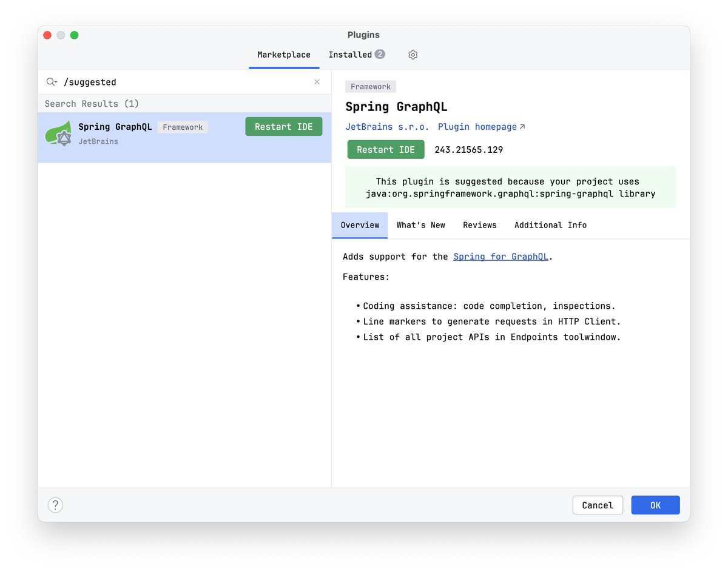Click the Cancel button
The width and height of the screenshot is (728, 572).
coord(598,505)
